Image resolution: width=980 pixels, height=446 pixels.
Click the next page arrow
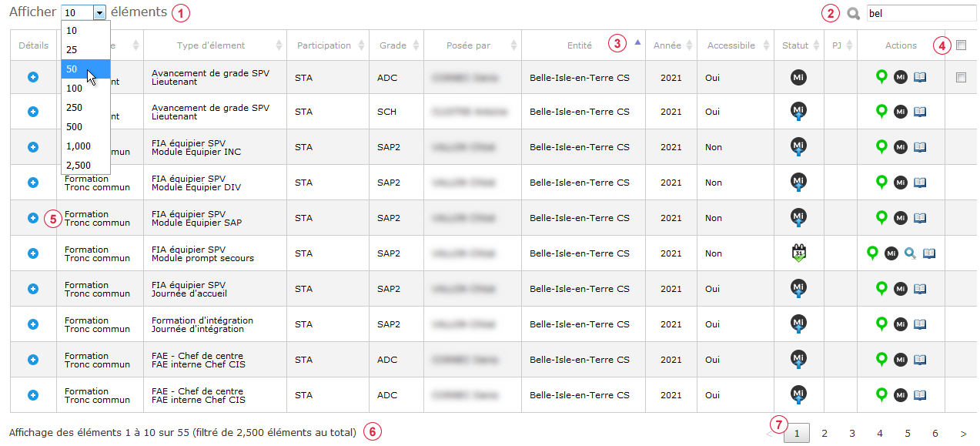963,434
